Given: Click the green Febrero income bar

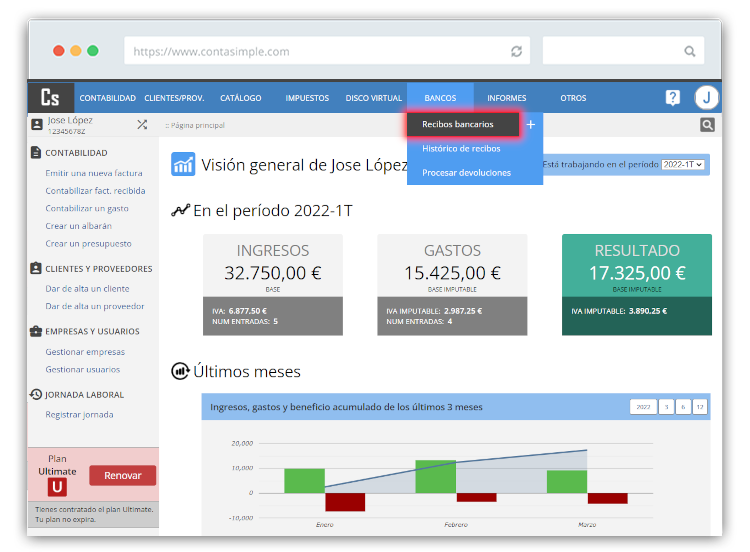Looking at the screenshot, I should pyautogui.click(x=435, y=476).
